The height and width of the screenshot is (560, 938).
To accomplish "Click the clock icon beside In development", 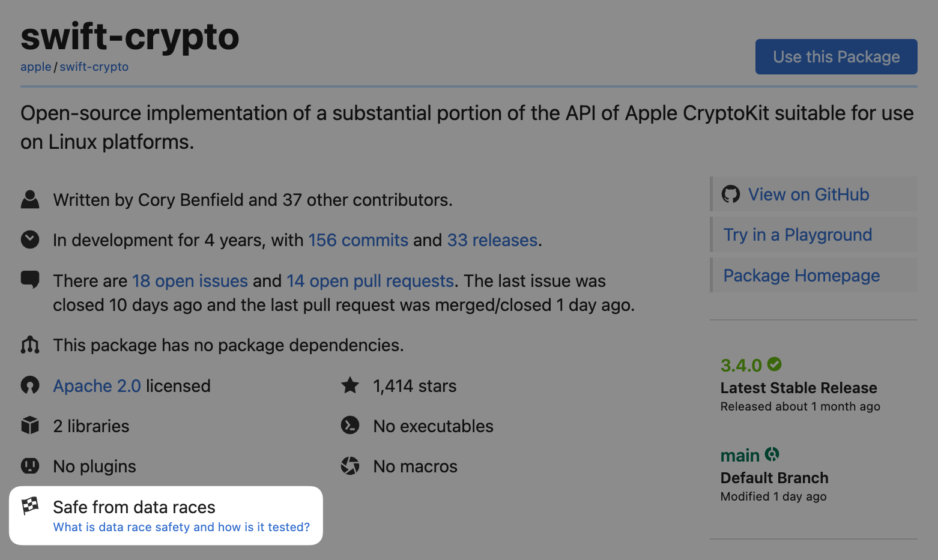I will tap(30, 239).
